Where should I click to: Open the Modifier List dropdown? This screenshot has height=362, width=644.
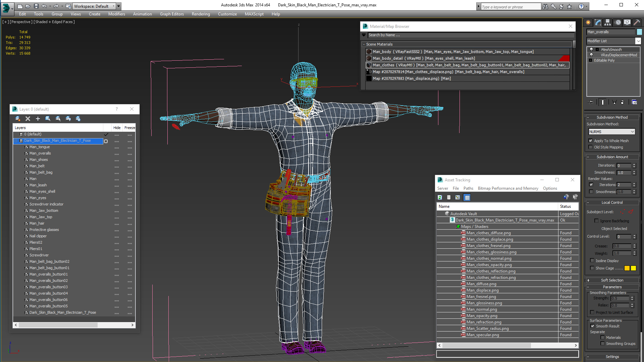point(638,41)
